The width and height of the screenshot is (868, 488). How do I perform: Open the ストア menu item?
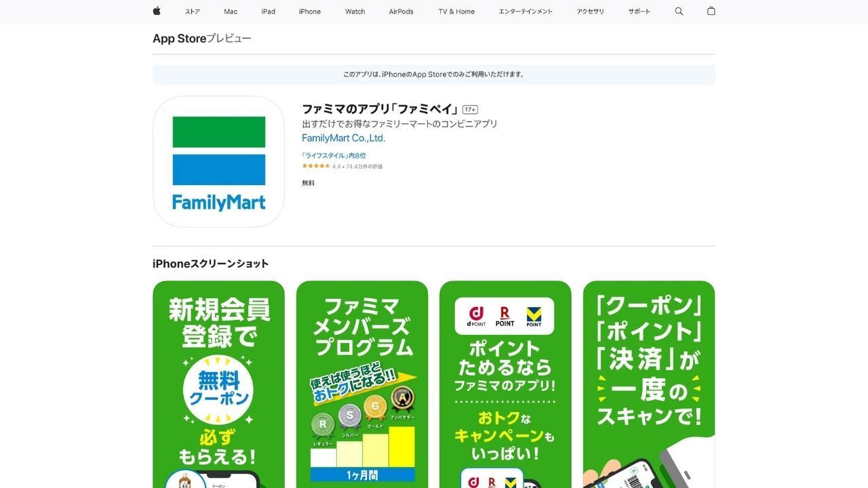pyautogui.click(x=193, y=12)
